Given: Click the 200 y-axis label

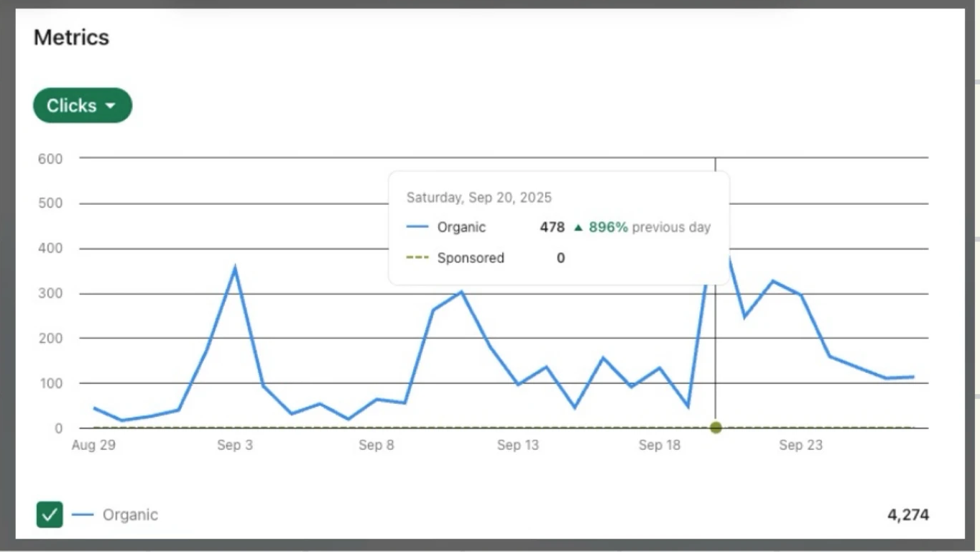Looking at the screenshot, I should pyautogui.click(x=50, y=339).
